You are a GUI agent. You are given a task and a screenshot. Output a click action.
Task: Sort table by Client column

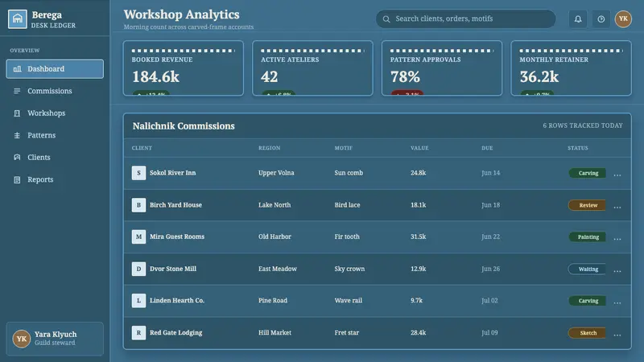tap(142, 148)
